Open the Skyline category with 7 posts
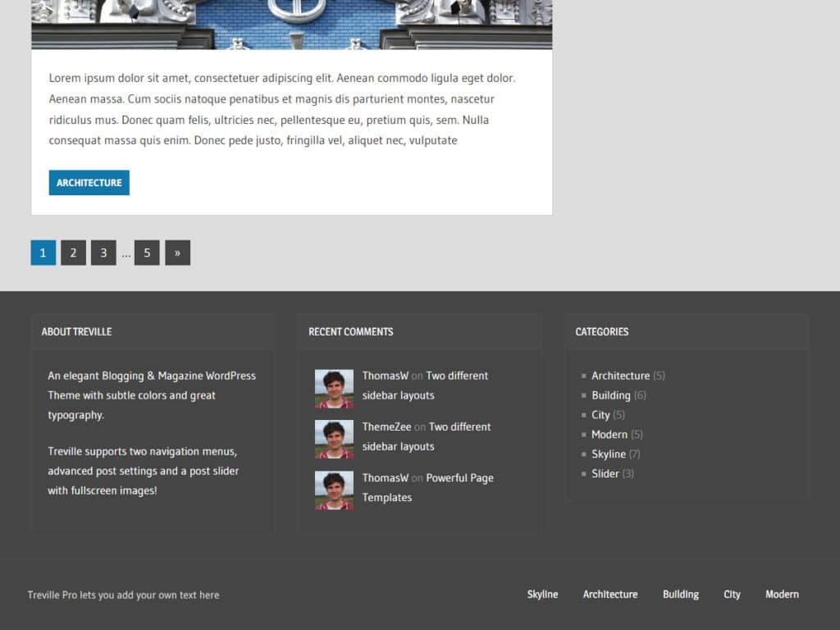 point(609,454)
